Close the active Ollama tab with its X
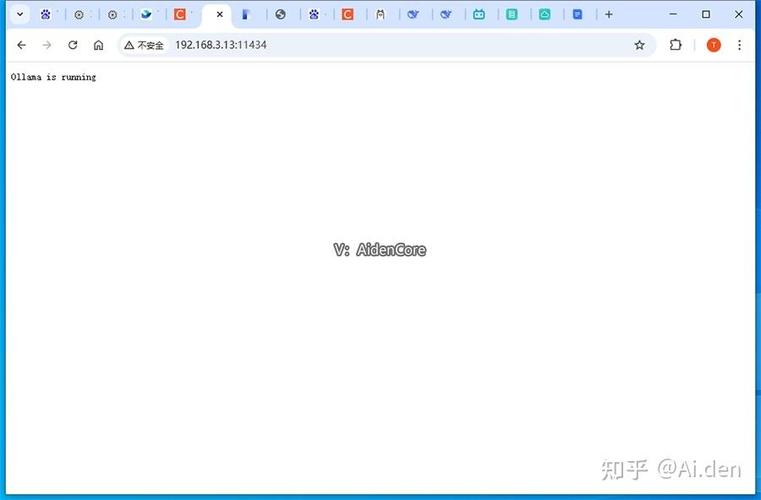This screenshot has width=761, height=500. (220, 15)
